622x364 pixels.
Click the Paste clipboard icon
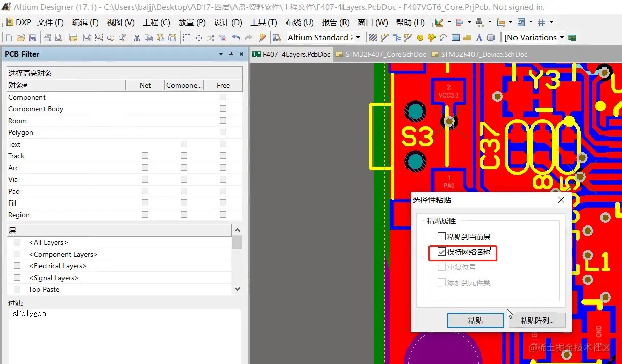click(160, 38)
